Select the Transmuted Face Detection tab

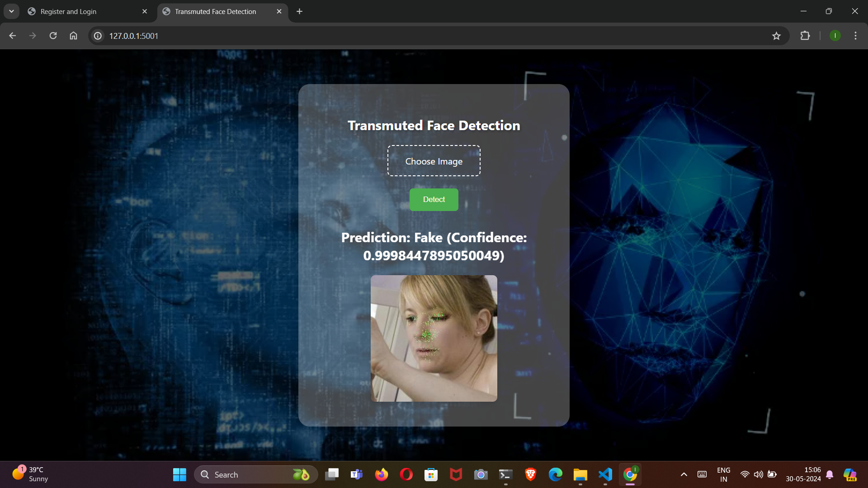(x=216, y=12)
